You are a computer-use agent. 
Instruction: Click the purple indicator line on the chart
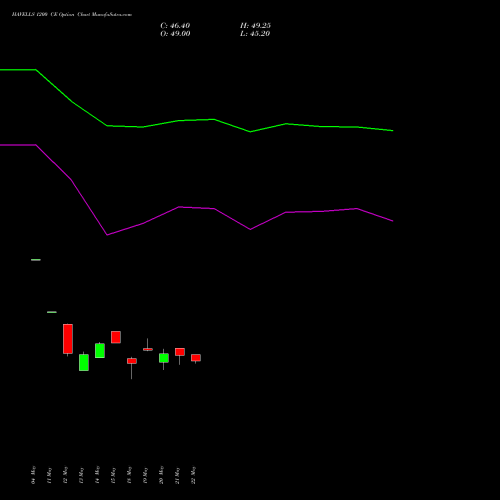[x=197, y=207]
